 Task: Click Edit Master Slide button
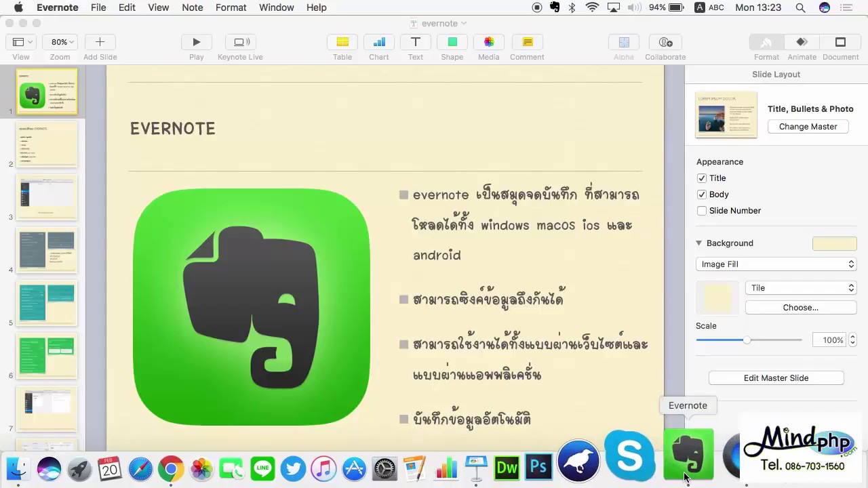click(776, 378)
